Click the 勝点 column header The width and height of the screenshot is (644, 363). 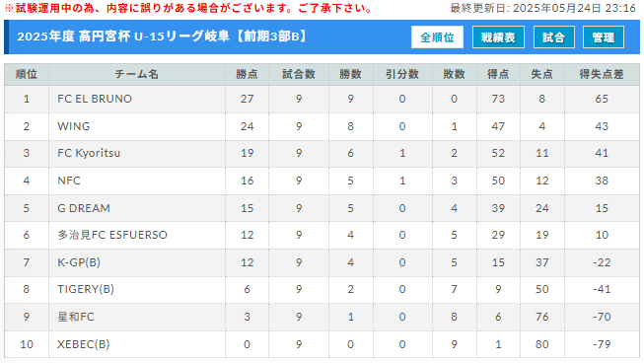point(247,74)
